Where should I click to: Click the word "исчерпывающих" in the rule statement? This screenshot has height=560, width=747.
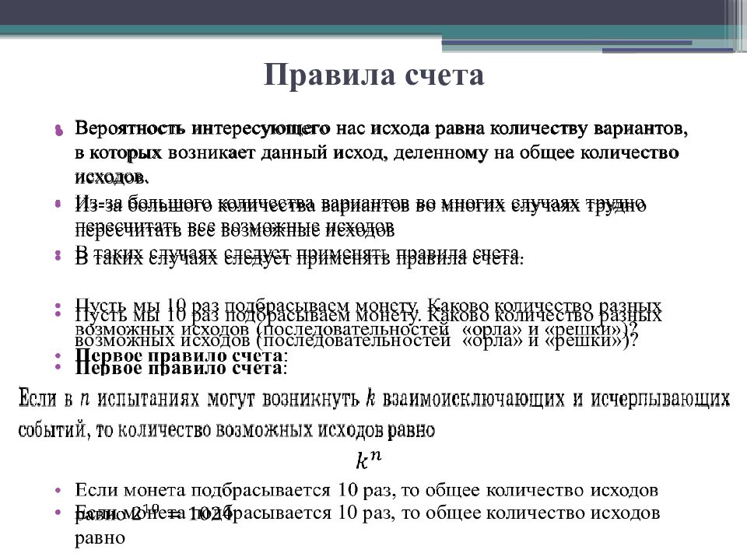coord(661,398)
